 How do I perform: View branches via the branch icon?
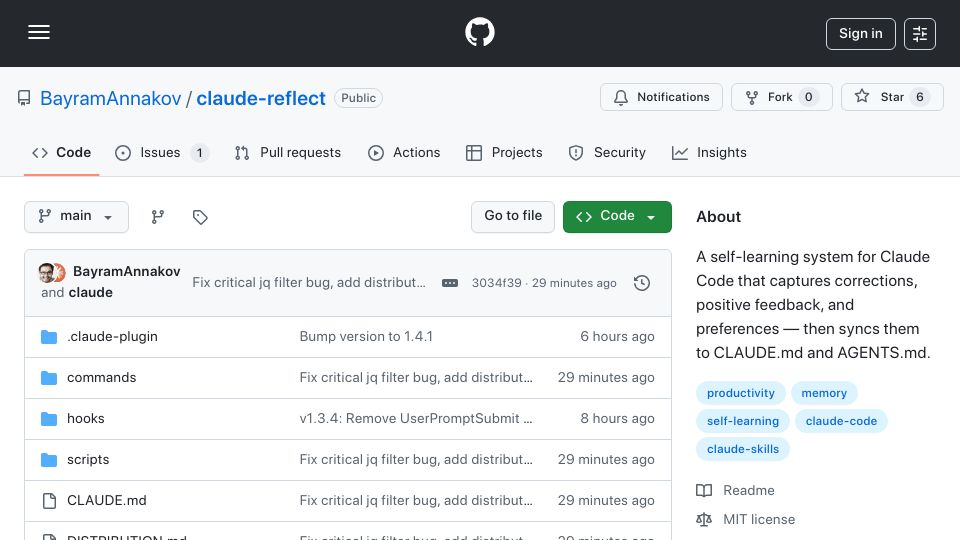click(158, 217)
